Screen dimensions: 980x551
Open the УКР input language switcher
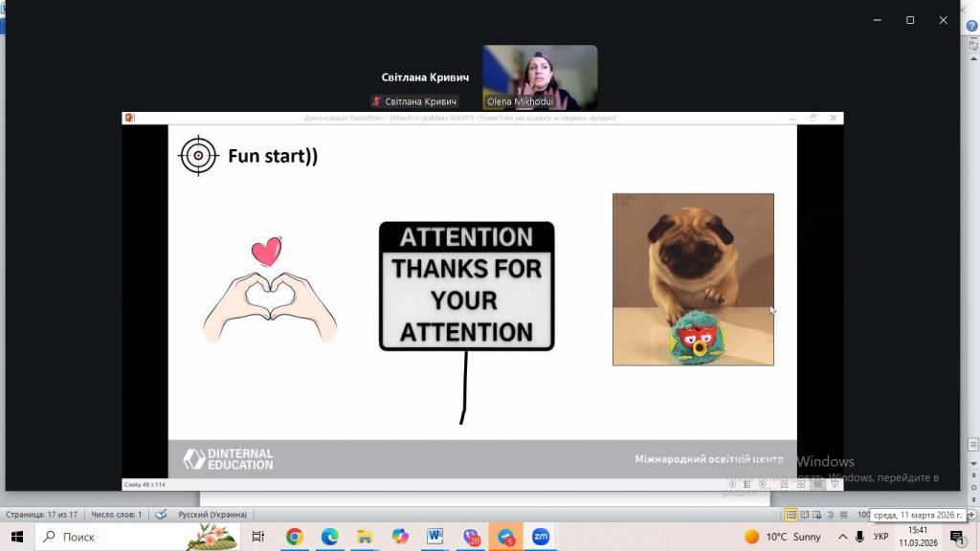click(880, 537)
